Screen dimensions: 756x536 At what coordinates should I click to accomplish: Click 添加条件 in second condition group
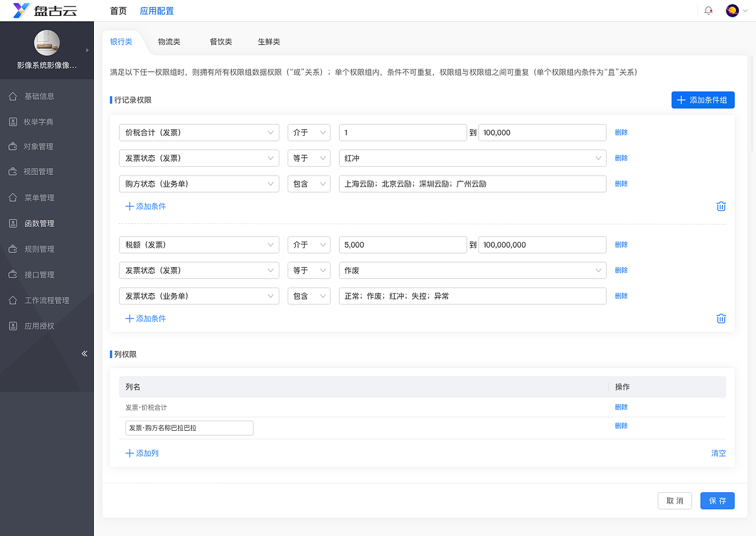pyautogui.click(x=146, y=319)
